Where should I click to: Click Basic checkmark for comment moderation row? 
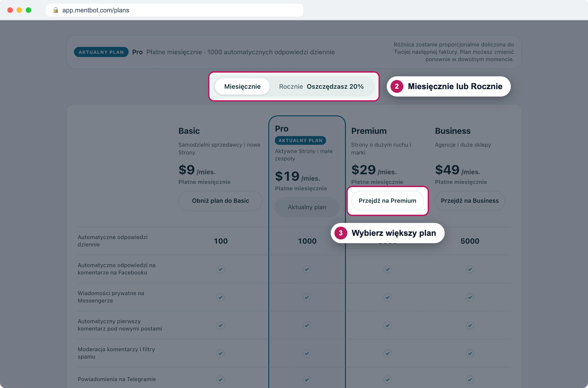[x=220, y=353]
